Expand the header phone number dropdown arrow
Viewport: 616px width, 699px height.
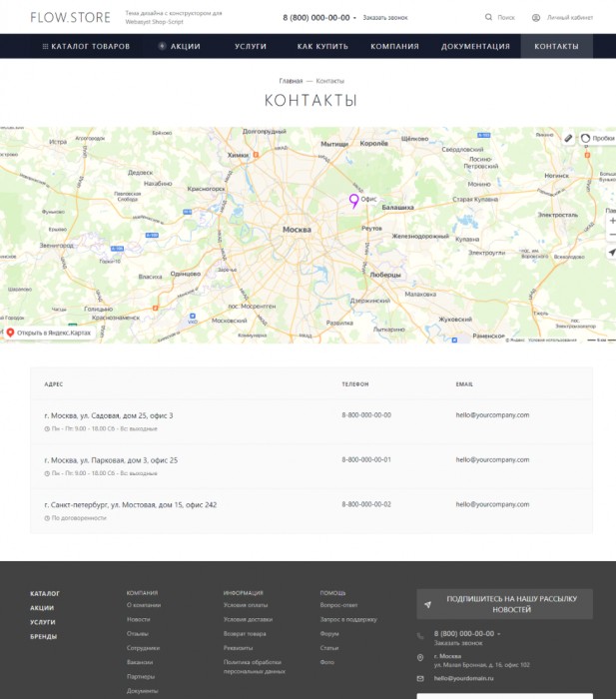point(354,18)
